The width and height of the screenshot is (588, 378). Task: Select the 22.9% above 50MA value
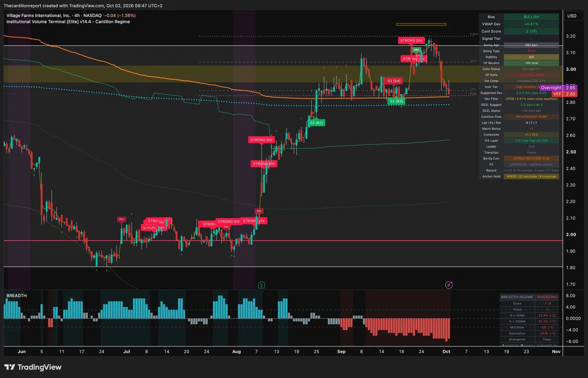(x=547, y=315)
